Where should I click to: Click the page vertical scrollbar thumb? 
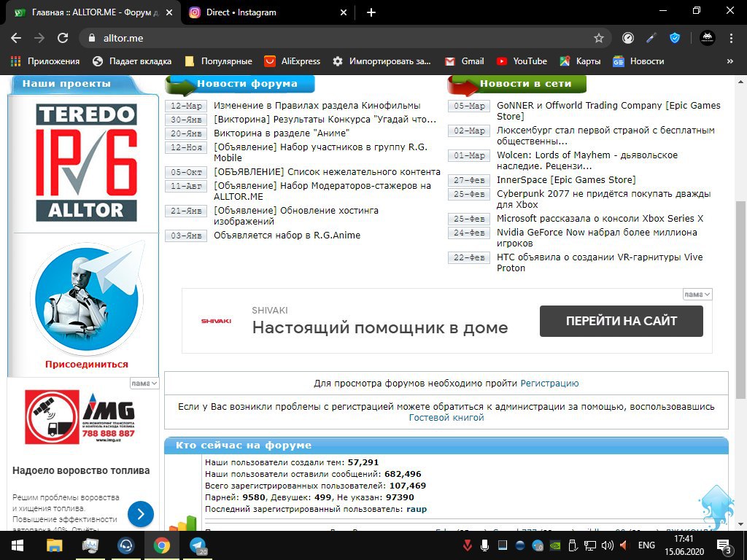(740, 300)
